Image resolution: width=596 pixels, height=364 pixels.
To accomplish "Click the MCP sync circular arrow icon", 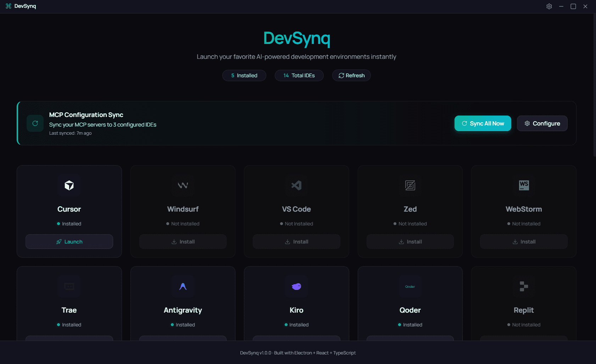I will (x=35, y=123).
